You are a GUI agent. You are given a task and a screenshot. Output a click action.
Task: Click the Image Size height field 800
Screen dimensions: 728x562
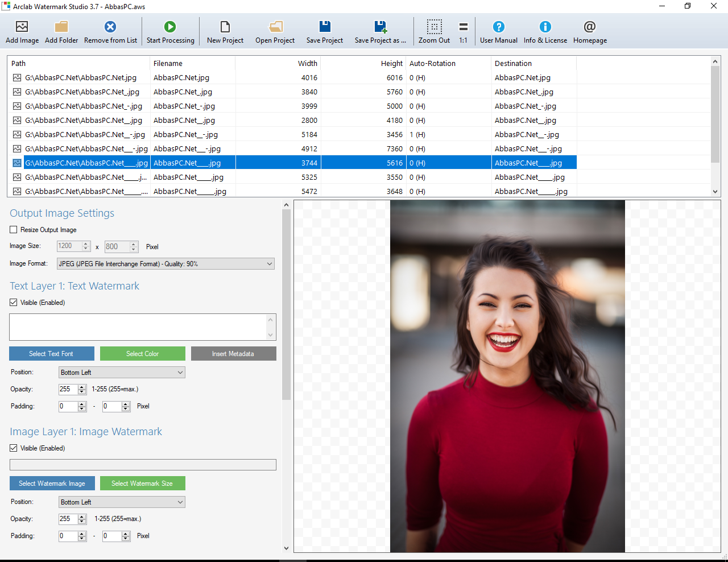117,246
